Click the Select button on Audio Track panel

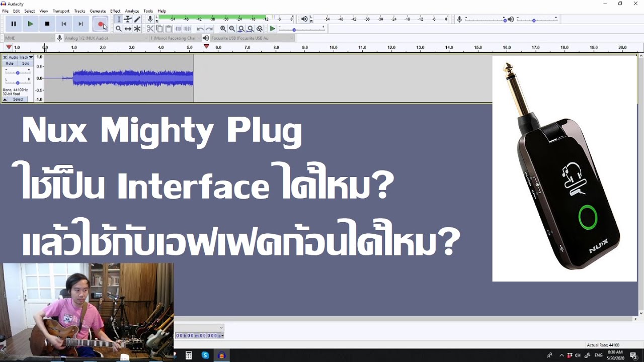click(x=18, y=100)
